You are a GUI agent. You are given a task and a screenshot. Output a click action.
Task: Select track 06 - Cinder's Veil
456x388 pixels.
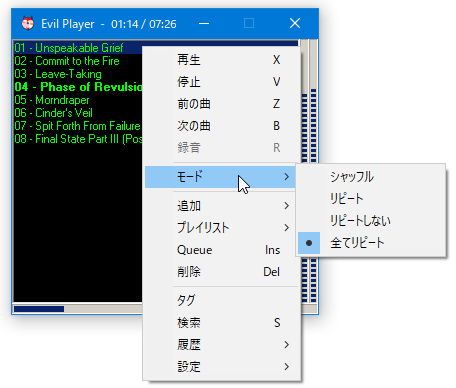pyautogui.click(x=78, y=113)
